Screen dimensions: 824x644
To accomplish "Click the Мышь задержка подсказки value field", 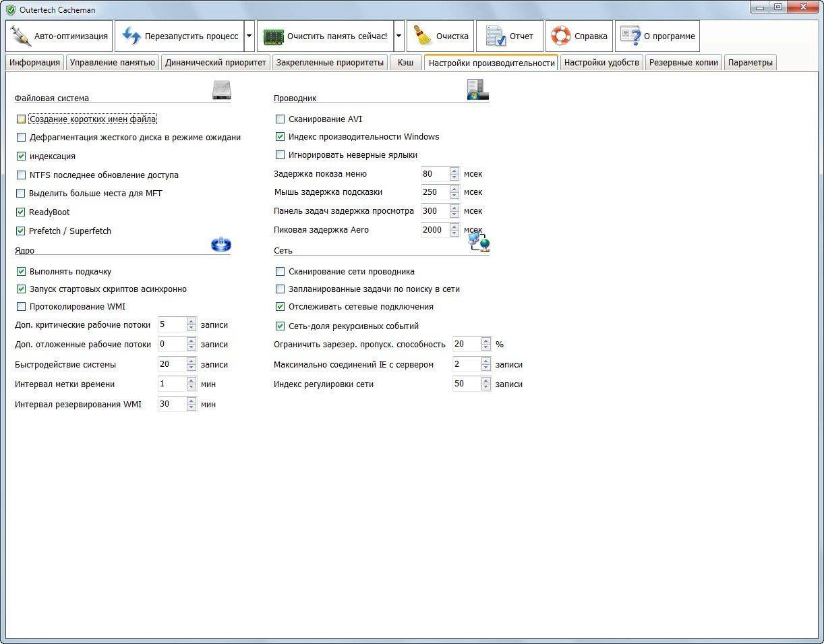I will (x=435, y=192).
